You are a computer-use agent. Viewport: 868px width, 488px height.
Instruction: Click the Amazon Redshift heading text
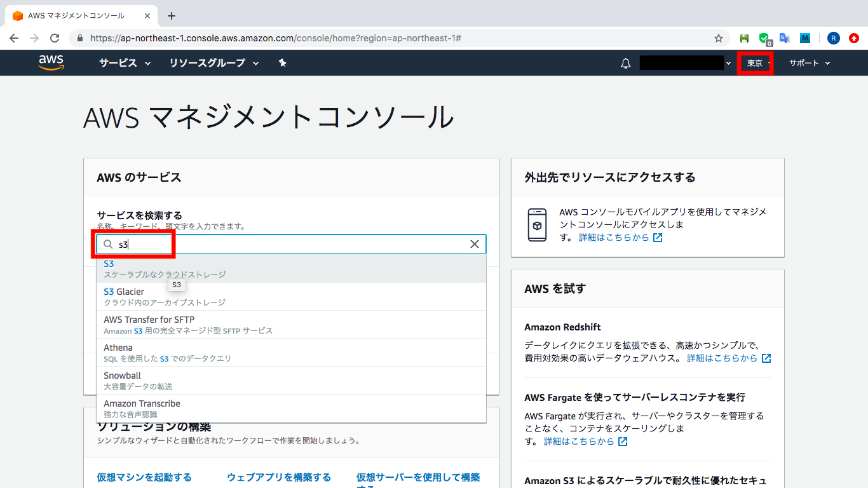pyautogui.click(x=562, y=327)
